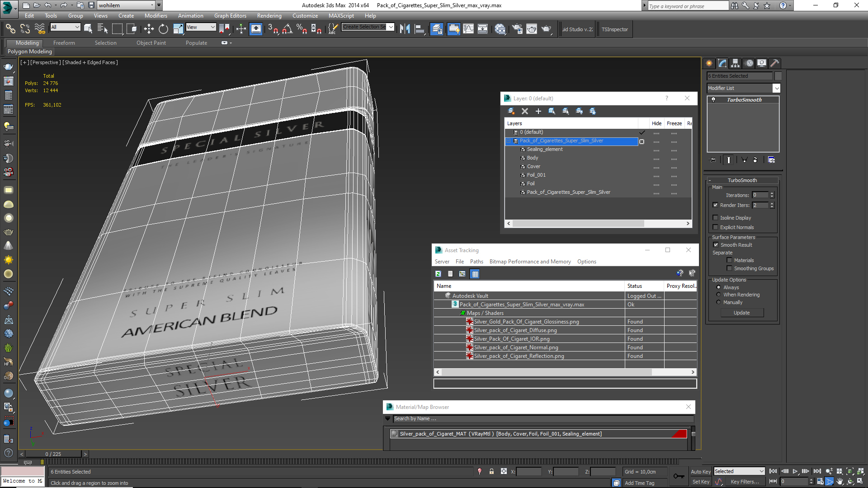This screenshot has width=868, height=488.
Task: Select Always update option
Action: click(719, 287)
